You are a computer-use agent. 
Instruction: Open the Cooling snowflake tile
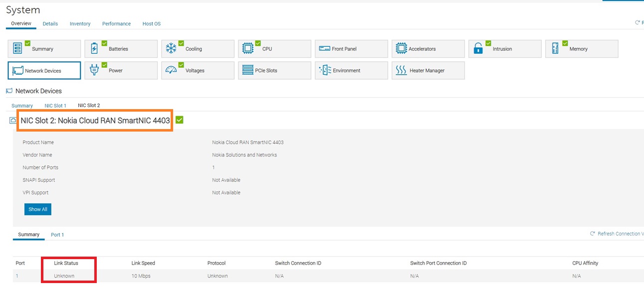point(198,49)
